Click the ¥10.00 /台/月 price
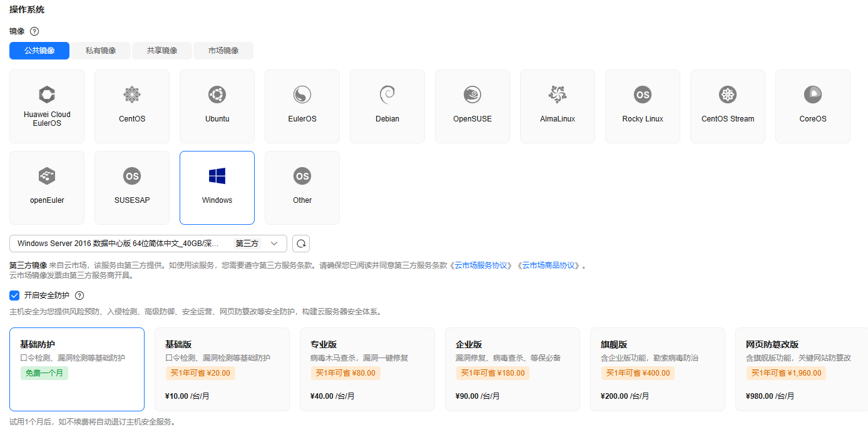The image size is (868, 432). click(187, 396)
